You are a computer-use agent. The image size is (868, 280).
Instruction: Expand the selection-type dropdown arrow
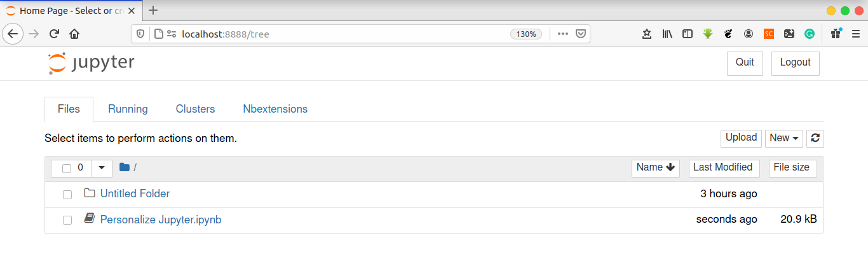click(x=102, y=168)
